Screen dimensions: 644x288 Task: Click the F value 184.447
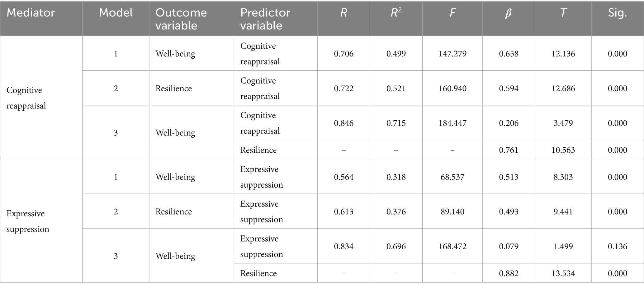point(452,123)
